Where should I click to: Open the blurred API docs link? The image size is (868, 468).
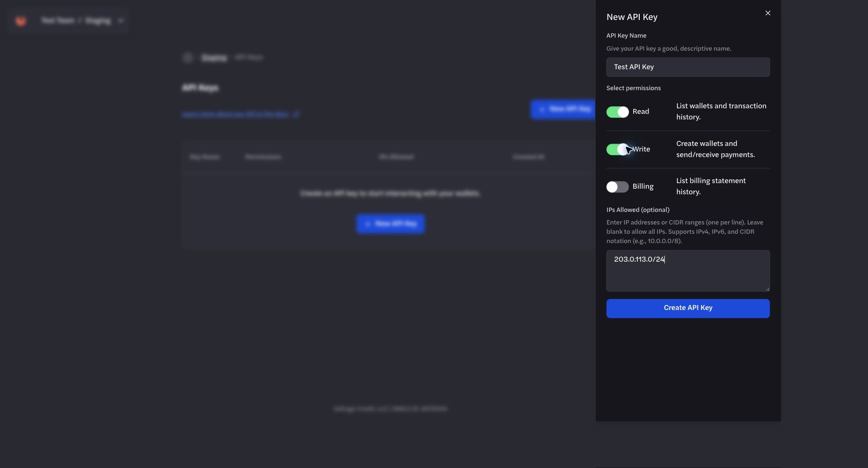tap(240, 114)
